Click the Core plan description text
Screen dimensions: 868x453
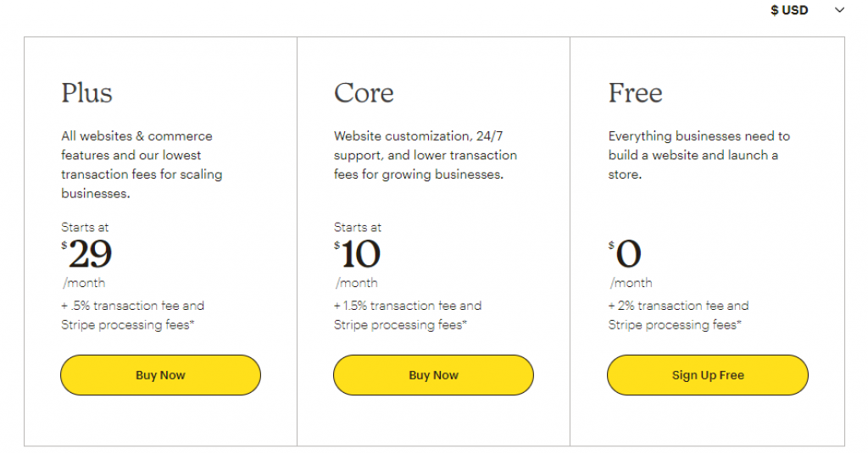pos(425,155)
